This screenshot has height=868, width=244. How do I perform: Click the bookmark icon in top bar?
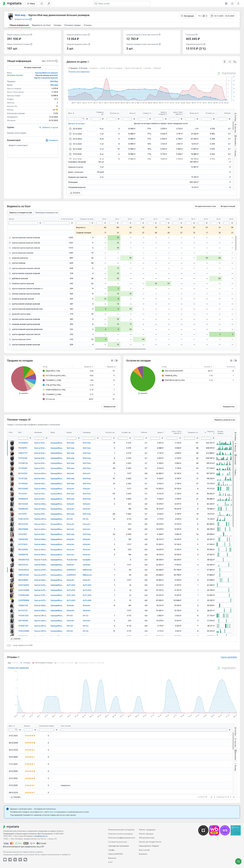(x=42, y=4)
